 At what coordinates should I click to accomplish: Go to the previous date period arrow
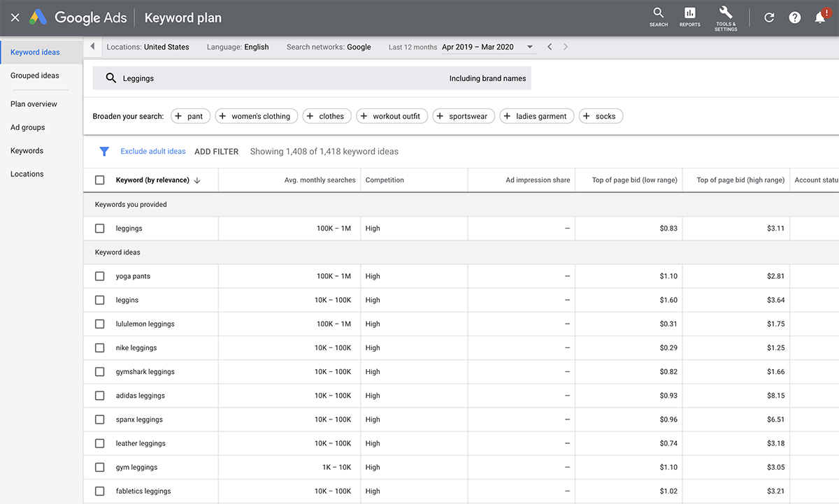point(550,47)
